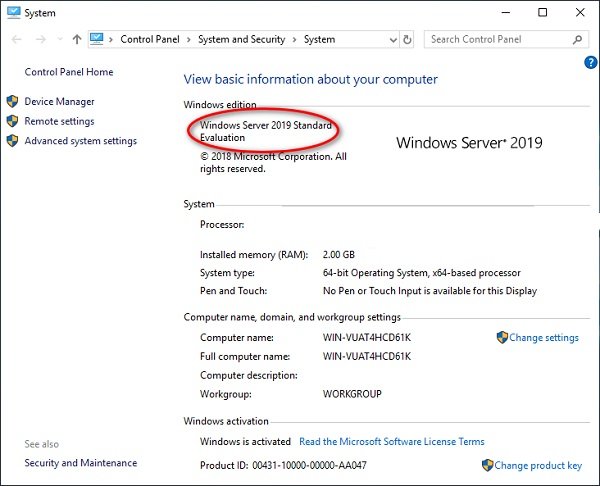Open Security and Maintenance

coord(81,463)
